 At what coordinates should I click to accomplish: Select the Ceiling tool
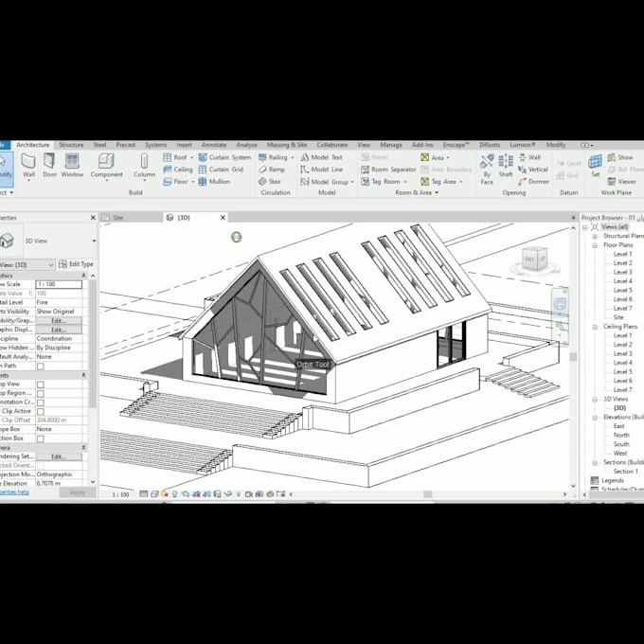(178, 170)
